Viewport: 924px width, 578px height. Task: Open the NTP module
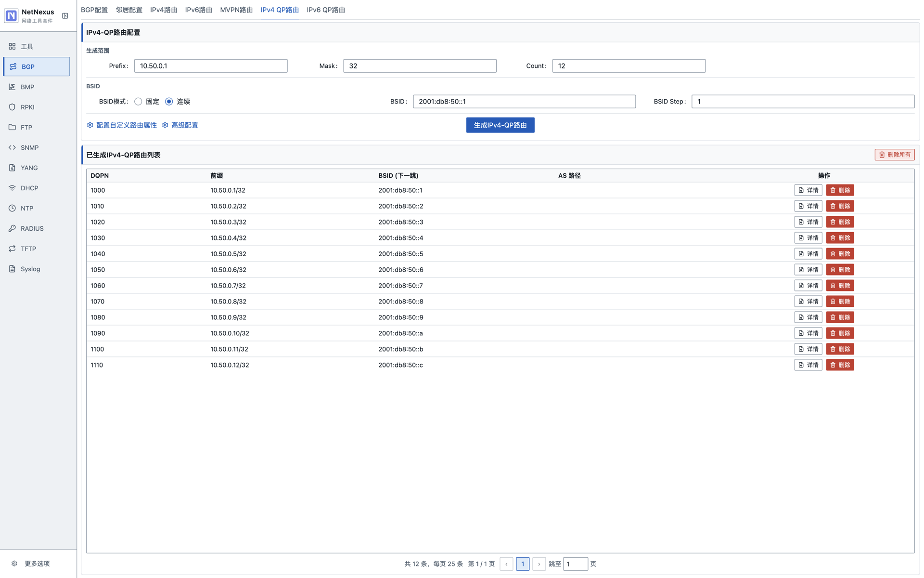[x=37, y=208]
